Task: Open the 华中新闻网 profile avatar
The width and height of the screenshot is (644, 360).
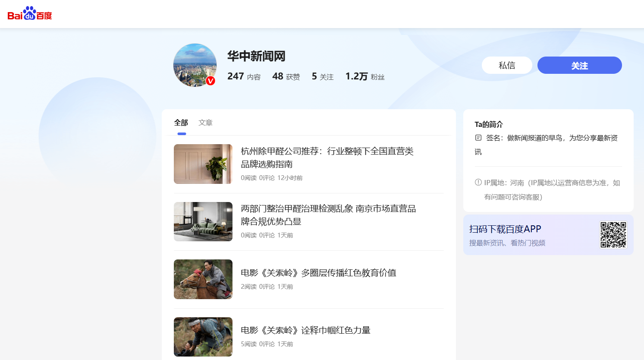Action: (x=195, y=65)
